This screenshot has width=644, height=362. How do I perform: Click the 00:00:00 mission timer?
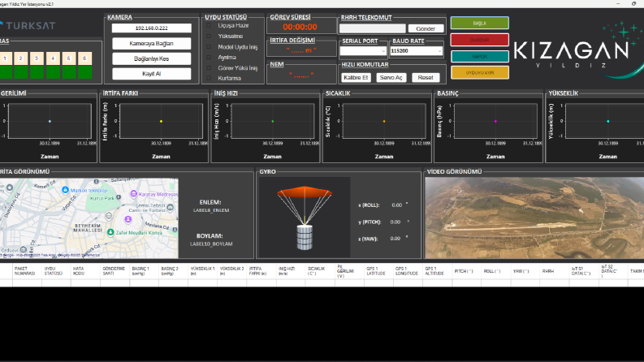pyautogui.click(x=300, y=27)
